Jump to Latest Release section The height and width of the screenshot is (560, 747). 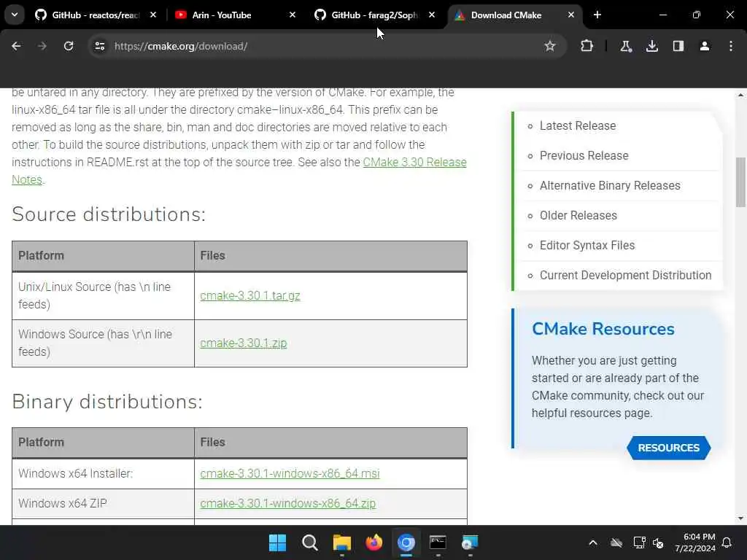[x=578, y=125]
